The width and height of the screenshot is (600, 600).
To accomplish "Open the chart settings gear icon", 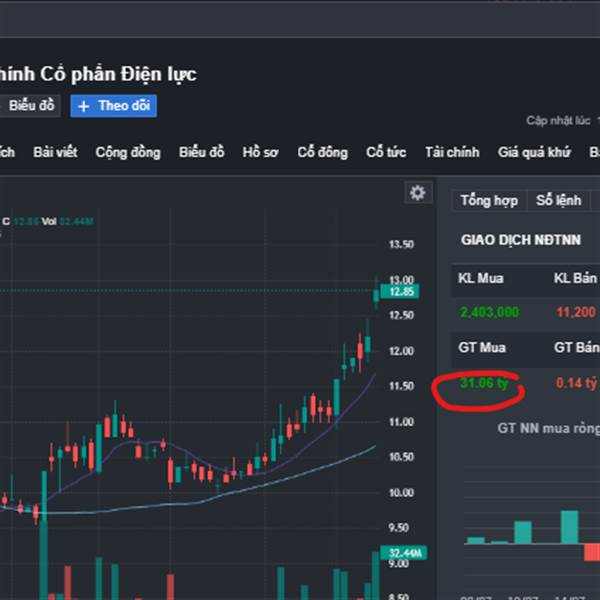I will tap(418, 192).
